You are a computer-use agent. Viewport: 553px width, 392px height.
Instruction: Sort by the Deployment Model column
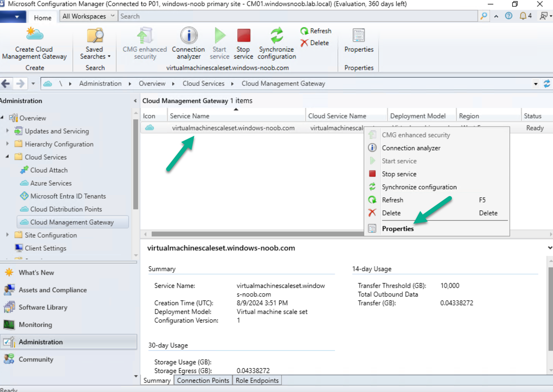point(422,116)
